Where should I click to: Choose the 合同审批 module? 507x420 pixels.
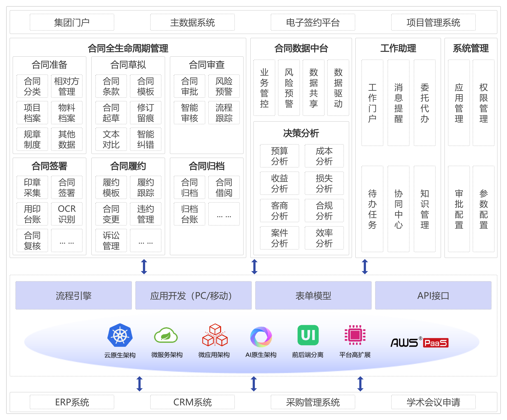click(190, 86)
